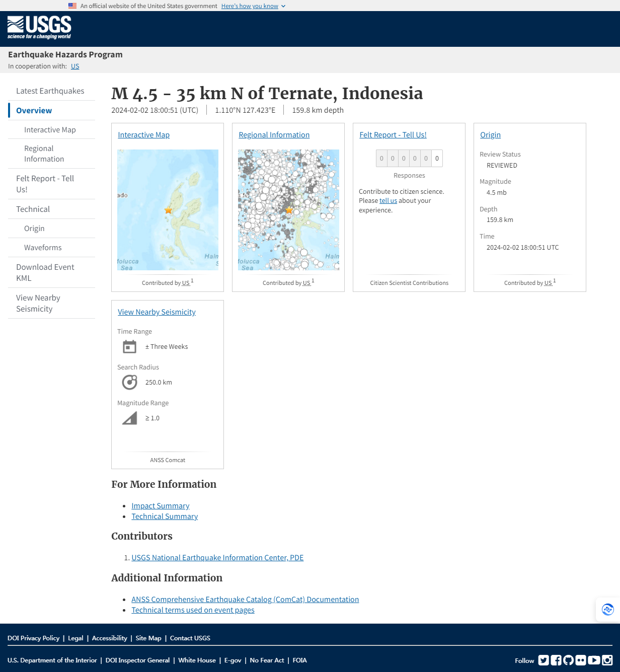Open Origin sidebar item

pyautogui.click(x=51, y=229)
